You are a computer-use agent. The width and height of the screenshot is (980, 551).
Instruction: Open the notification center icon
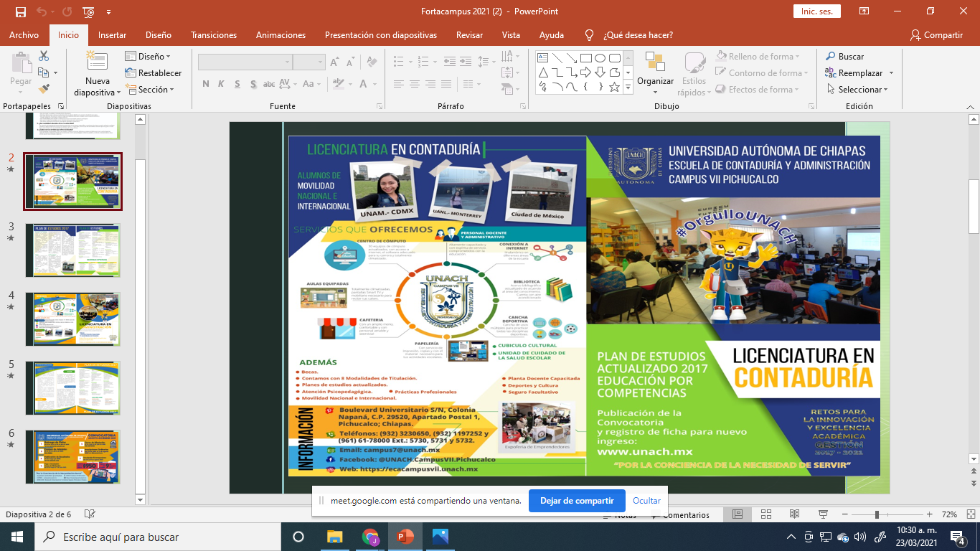[958, 537]
